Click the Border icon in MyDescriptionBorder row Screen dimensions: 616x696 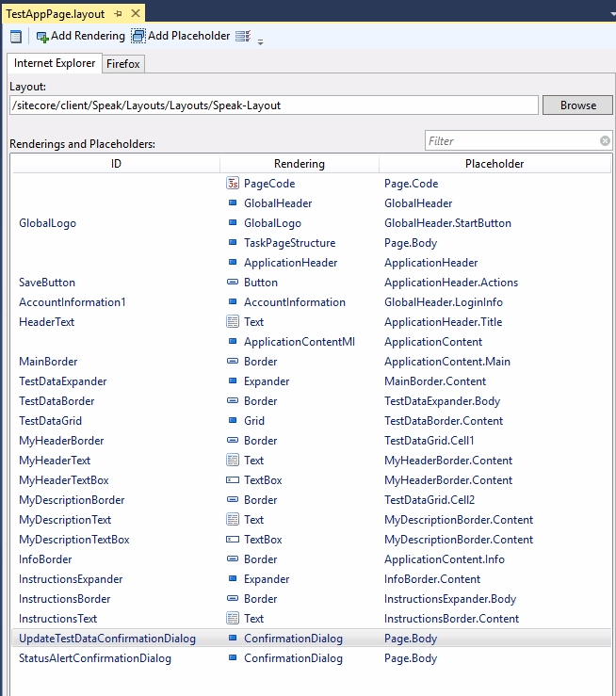(x=233, y=499)
